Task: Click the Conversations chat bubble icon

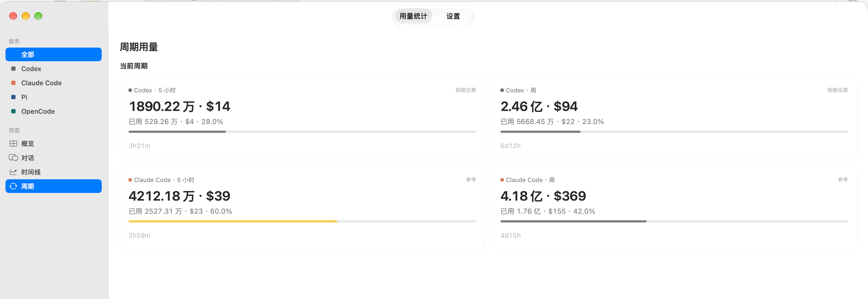Action: tap(13, 158)
